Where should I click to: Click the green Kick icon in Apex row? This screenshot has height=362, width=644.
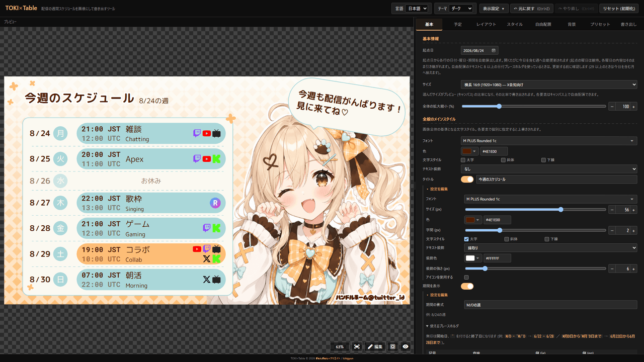(216, 159)
